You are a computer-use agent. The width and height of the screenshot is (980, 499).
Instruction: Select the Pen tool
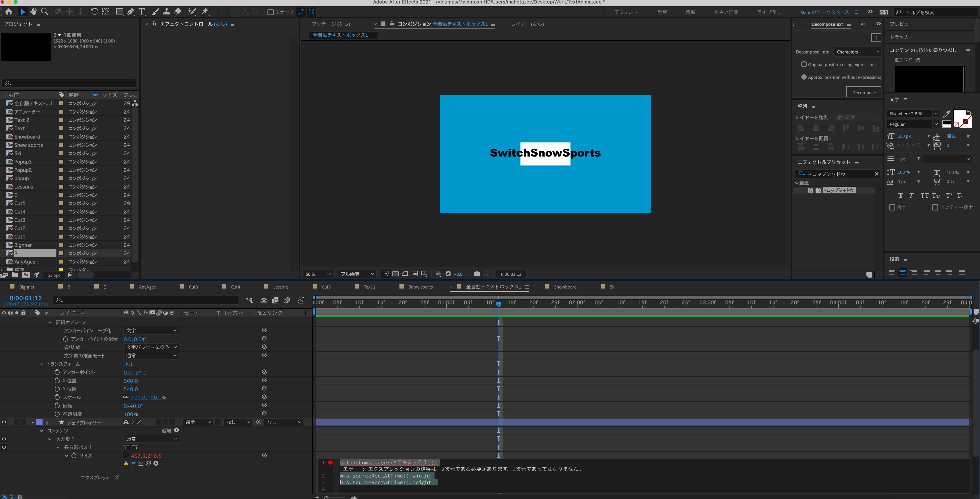(130, 12)
